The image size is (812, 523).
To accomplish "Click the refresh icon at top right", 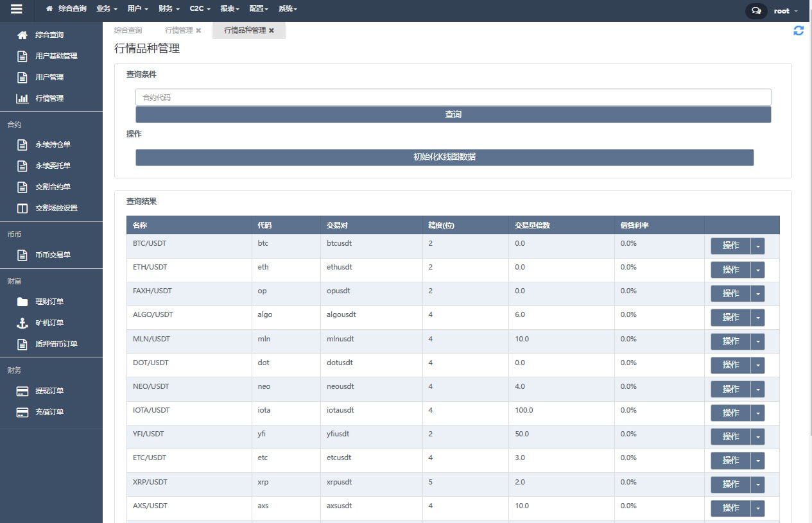I will (x=799, y=31).
